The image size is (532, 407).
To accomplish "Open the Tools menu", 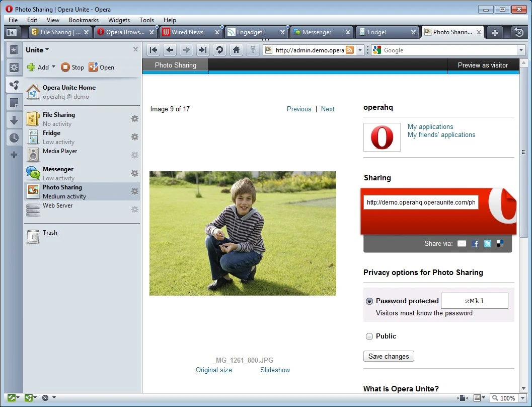I will coord(146,20).
